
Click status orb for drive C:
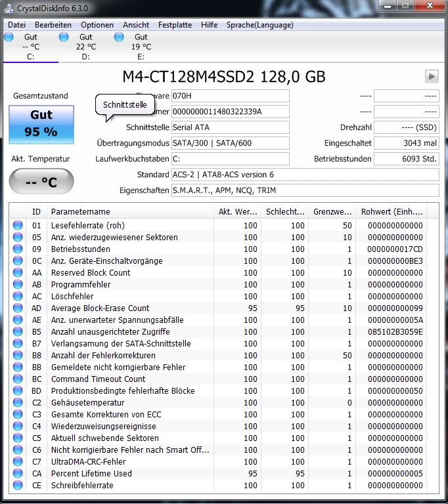point(9,37)
